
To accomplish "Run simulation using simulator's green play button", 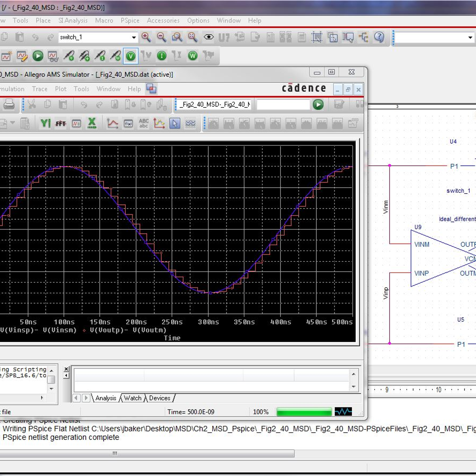I will click(318, 105).
